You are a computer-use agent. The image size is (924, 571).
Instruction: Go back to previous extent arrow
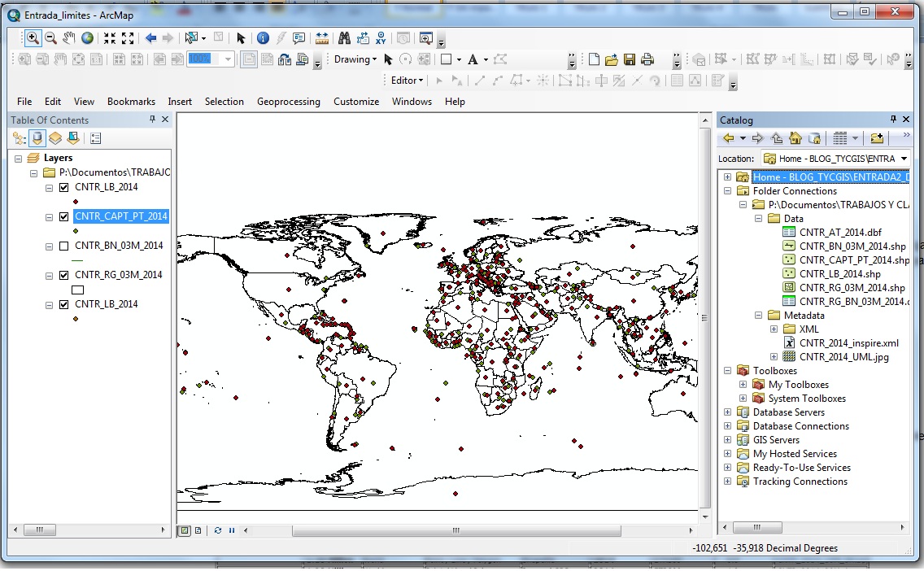[150, 38]
